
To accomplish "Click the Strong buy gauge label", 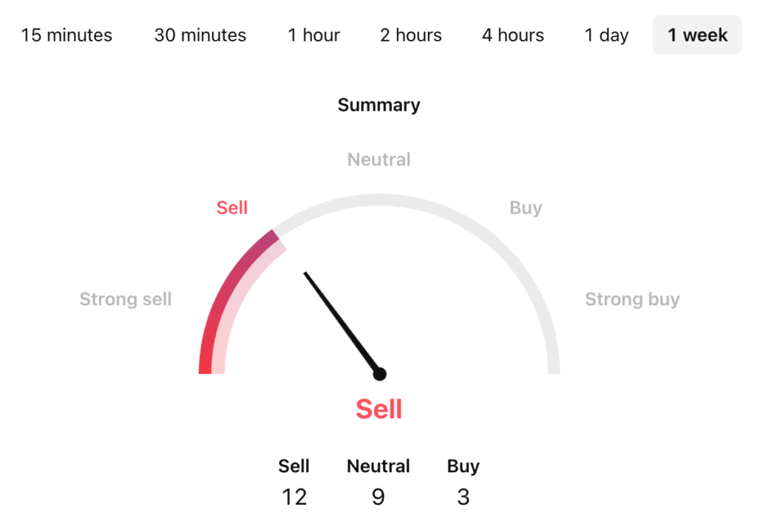I will 632,299.
